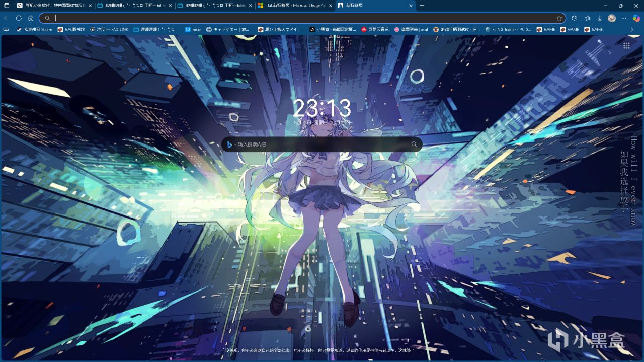Open the 哔哩哔哩 bookmark in favorites bar
The width and height of the screenshot is (644, 362).
click(155, 29)
